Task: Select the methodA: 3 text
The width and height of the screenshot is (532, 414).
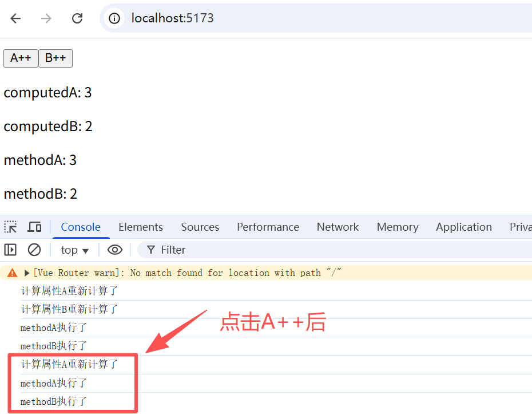Action: (x=40, y=160)
